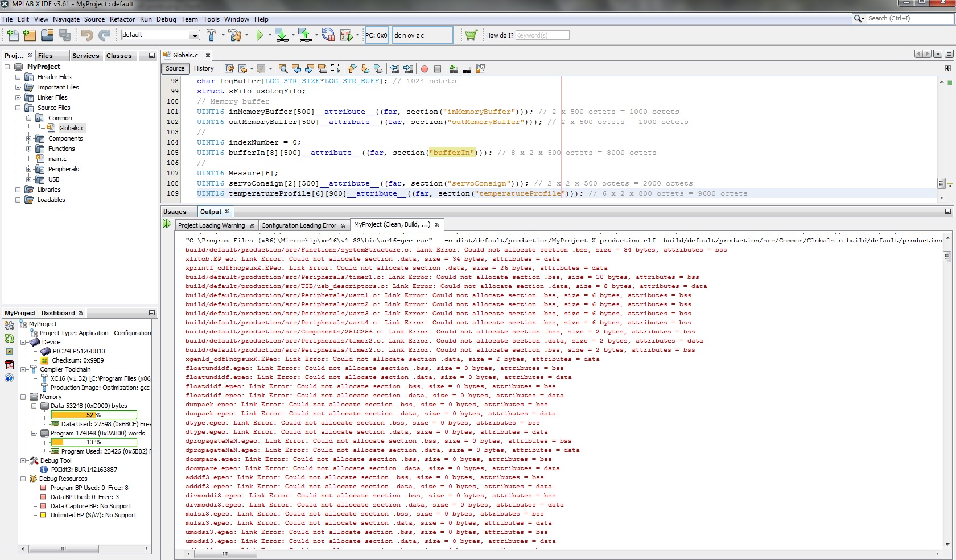Open the Debug menu
Screen dimensions: 956x560
pyautogui.click(x=166, y=19)
